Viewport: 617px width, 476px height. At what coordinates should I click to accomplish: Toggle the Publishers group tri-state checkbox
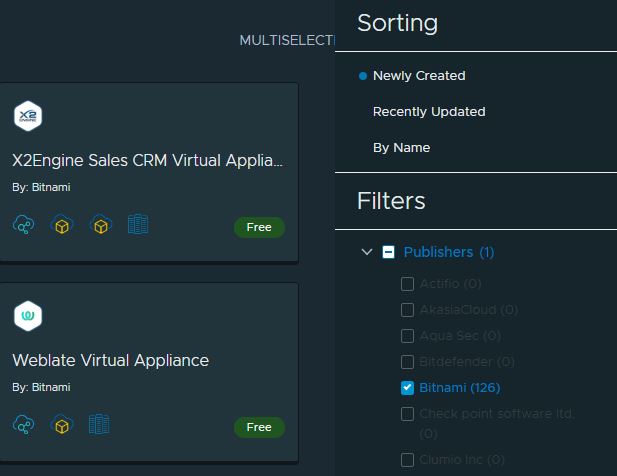[389, 252]
